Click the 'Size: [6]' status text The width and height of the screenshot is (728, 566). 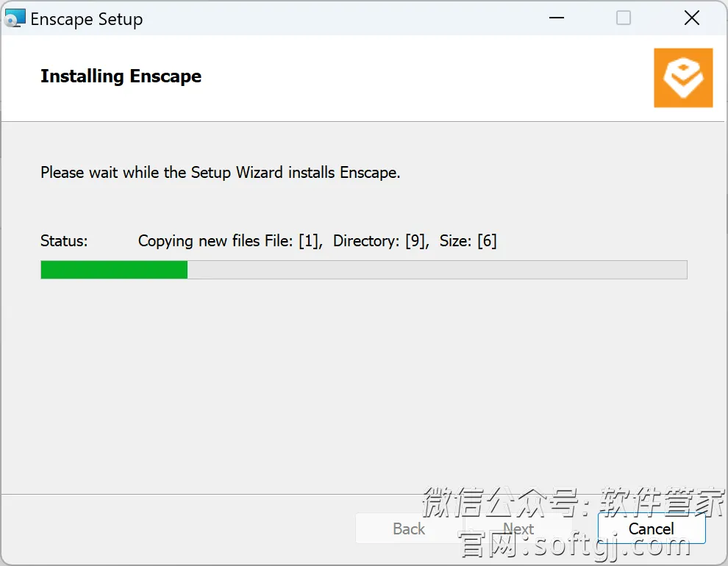pyautogui.click(x=468, y=241)
